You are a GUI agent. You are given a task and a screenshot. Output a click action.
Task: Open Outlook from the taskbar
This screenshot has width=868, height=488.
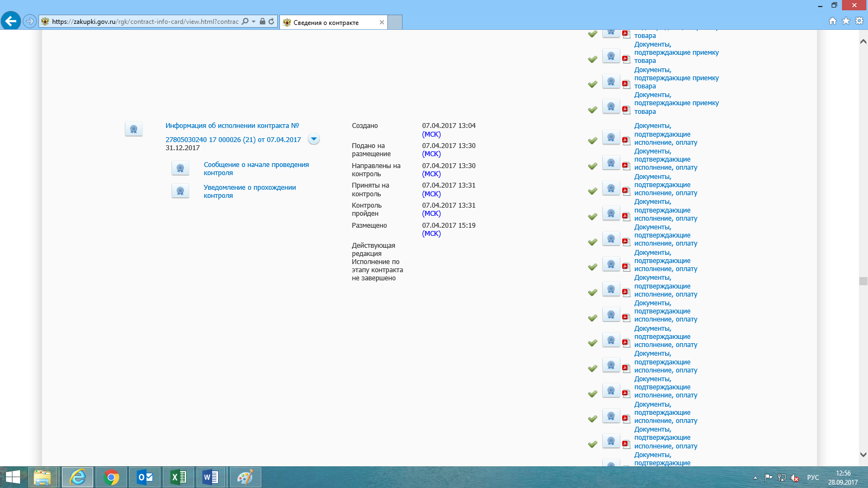tap(145, 477)
